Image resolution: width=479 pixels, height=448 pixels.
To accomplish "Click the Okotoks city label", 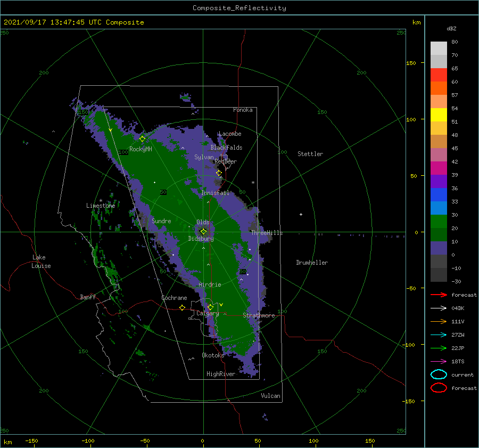I will 213,355.
